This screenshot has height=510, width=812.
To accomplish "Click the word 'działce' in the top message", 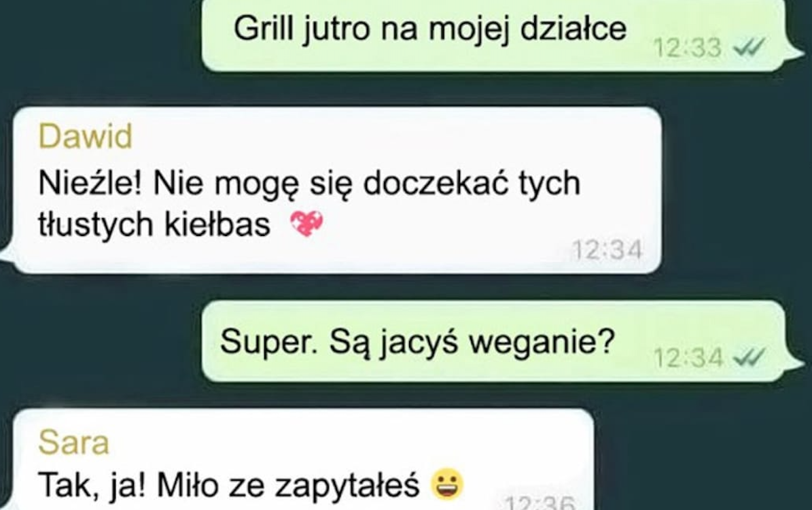I will [x=573, y=29].
